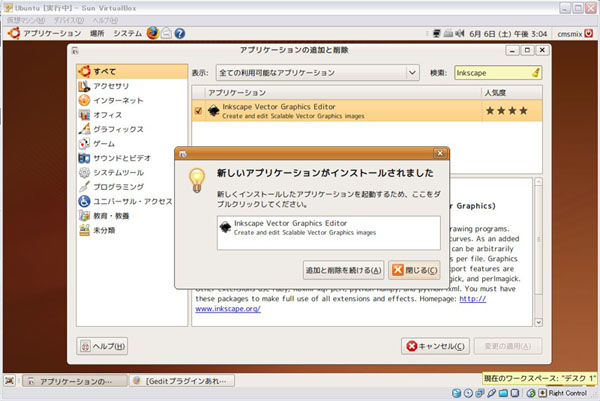Click the four-star popularity rating of Inkscape
The height and width of the screenshot is (401, 600).
coord(507,111)
